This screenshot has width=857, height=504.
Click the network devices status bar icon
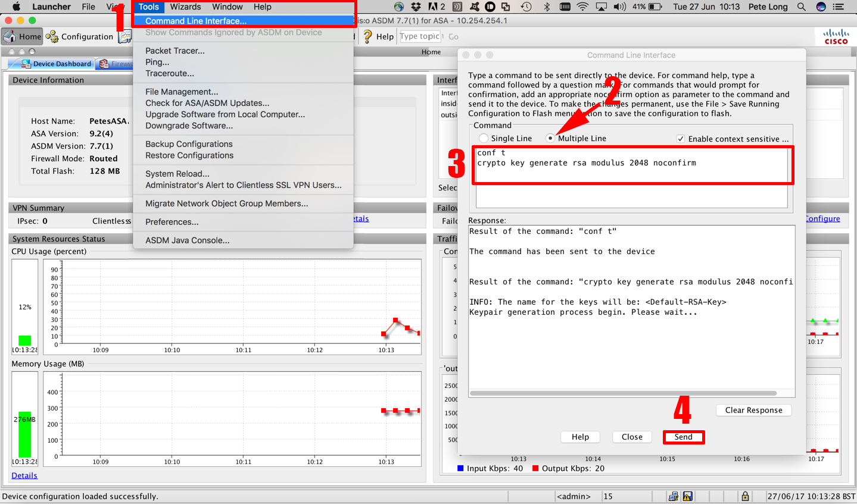click(673, 496)
